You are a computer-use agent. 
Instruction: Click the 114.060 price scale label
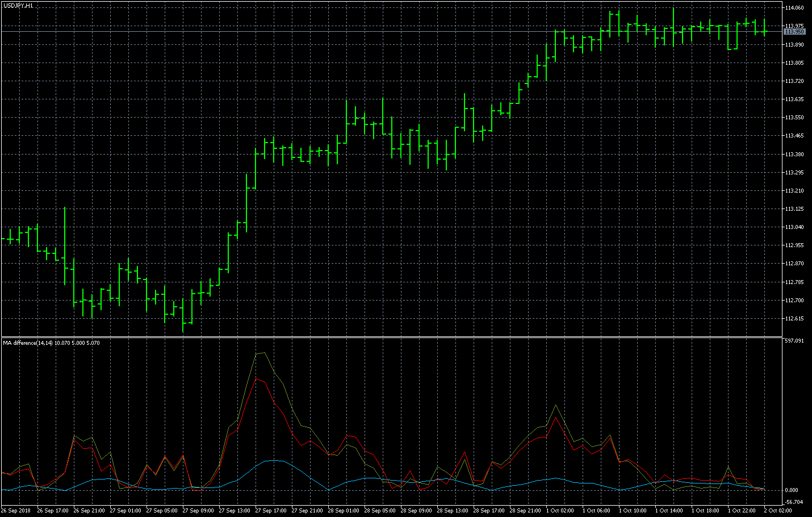(794, 8)
